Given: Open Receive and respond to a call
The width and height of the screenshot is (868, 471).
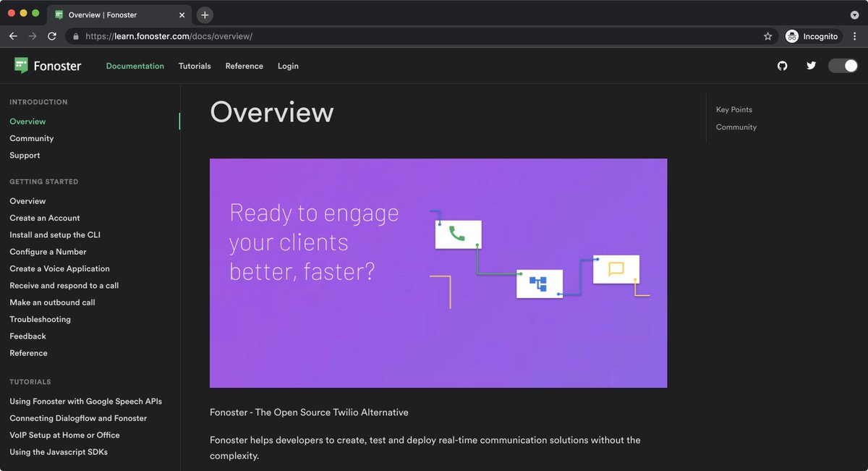Looking at the screenshot, I should (64, 285).
